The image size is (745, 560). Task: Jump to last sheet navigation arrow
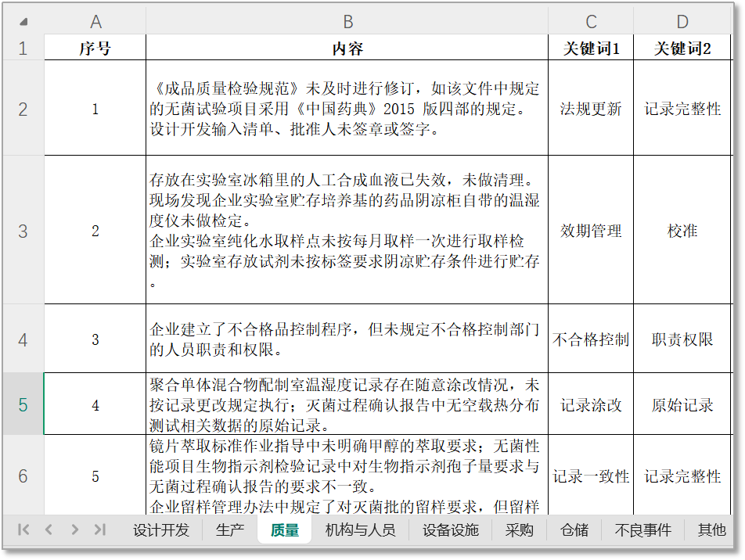click(x=99, y=529)
